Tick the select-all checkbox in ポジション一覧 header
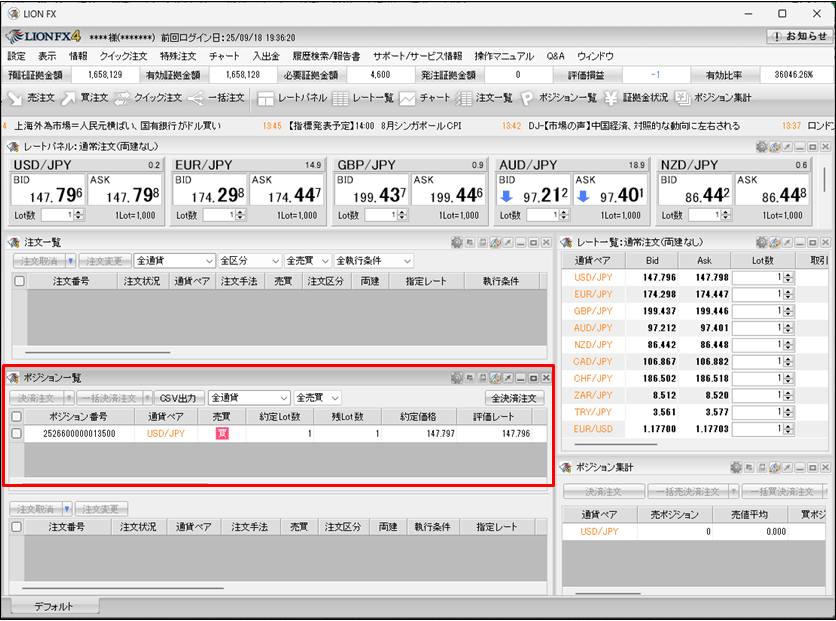Image resolution: width=836 pixels, height=621 pixels. pyautogui.click(x=16, y=416)
